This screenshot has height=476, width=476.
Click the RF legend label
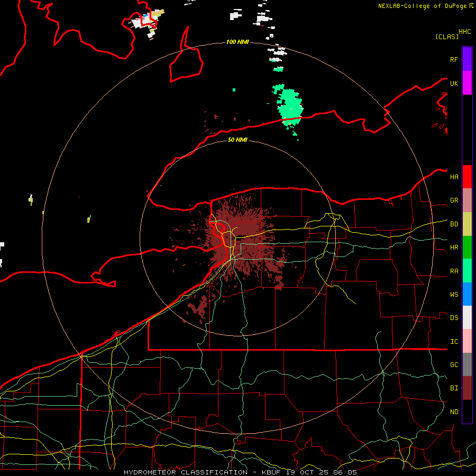coord(454,59)
